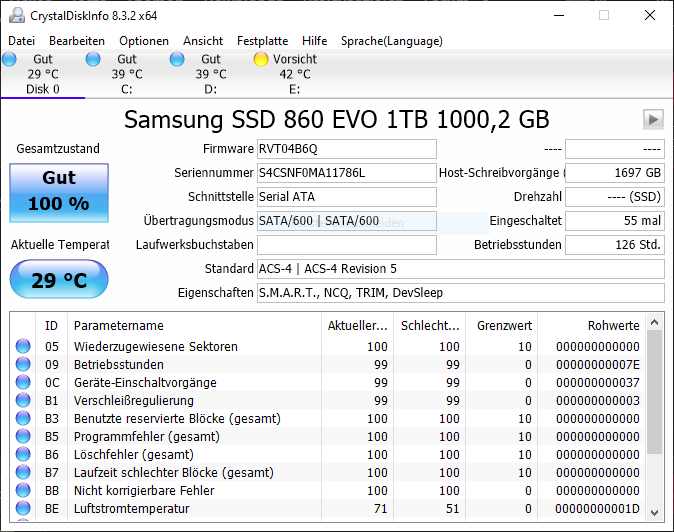
Task: Select the Löschfehler (gesamt) row text
Action: click(134, 455)
